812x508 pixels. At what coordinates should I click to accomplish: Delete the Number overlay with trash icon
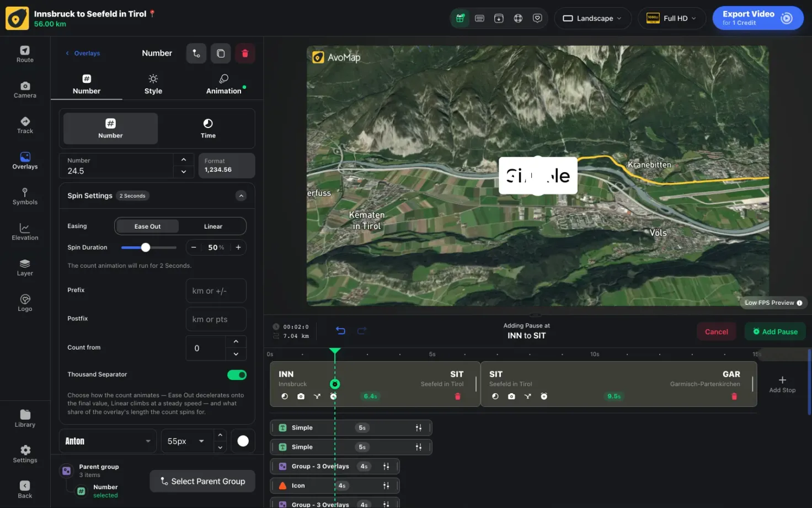click(x=245, y=54)
